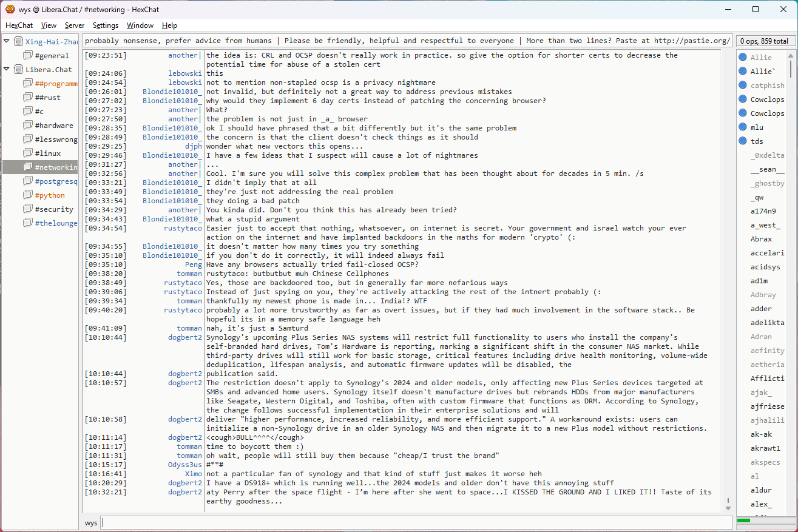
Task: Open the #thelounge channel
Action: tap(56, 223)
